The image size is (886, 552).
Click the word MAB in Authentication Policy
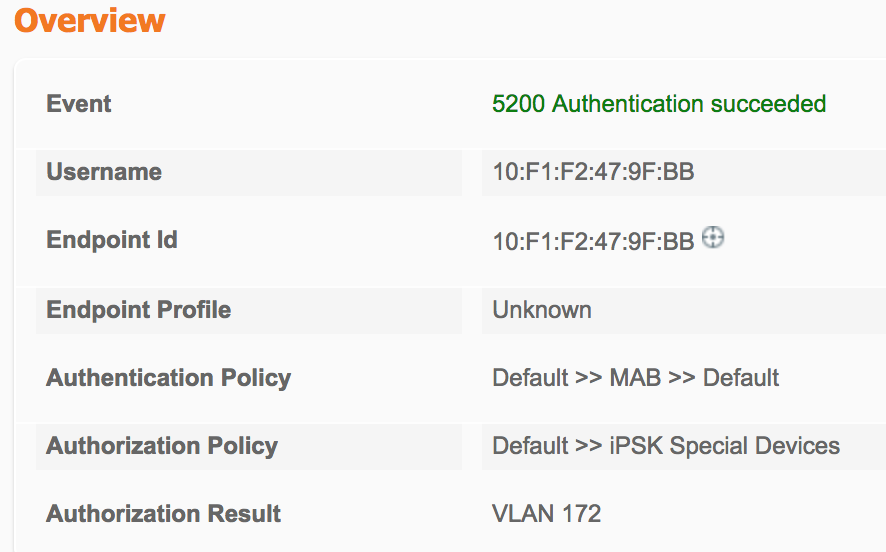(x=635, y=377)
